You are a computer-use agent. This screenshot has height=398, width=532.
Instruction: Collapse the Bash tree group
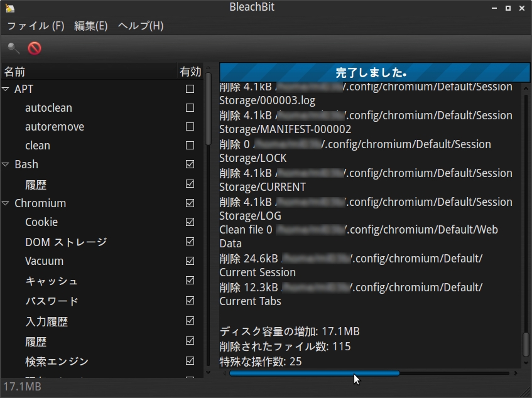(x=6, y=164)
